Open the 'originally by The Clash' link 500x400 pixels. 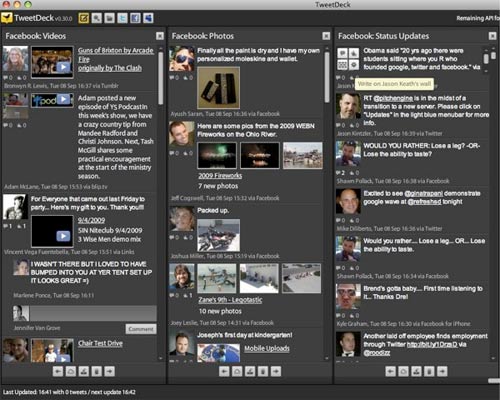[x=110, y=68]
